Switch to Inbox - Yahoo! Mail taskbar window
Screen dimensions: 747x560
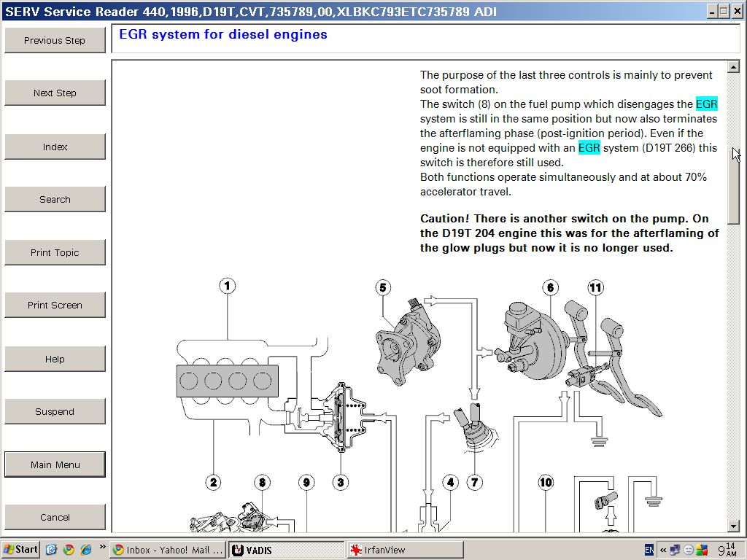(x=168, y=550)
